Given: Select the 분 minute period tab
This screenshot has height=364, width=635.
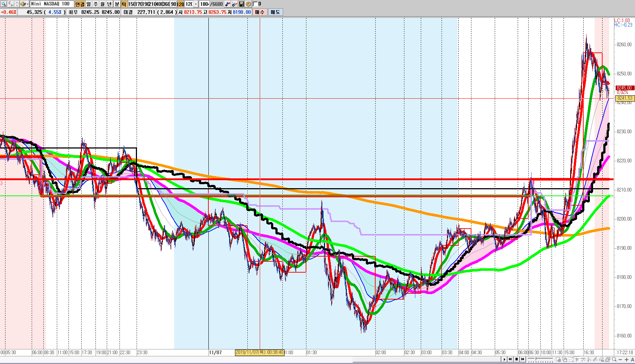Looking at the screenshot, I should click(117, 4).
